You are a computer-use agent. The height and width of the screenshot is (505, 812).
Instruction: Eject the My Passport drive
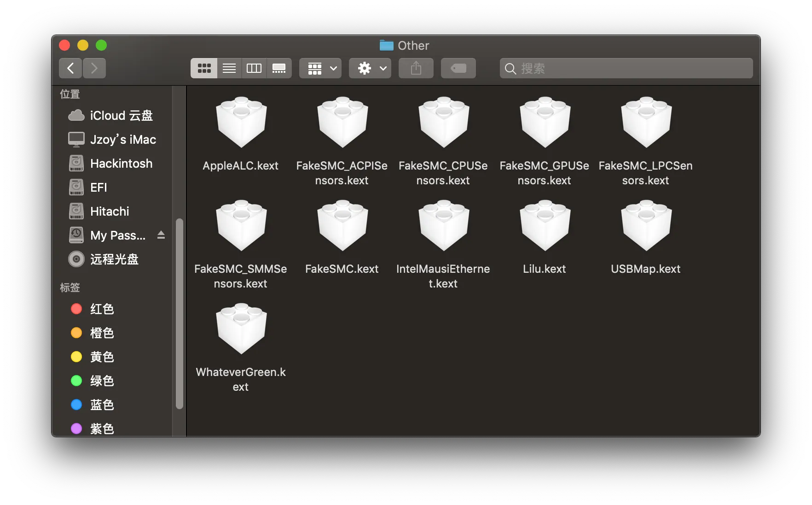pos(161,235)
